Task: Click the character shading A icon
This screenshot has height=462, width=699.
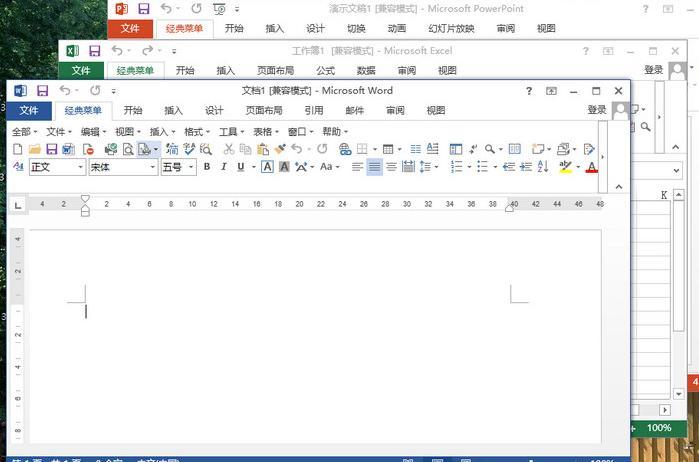Action: 284,167
